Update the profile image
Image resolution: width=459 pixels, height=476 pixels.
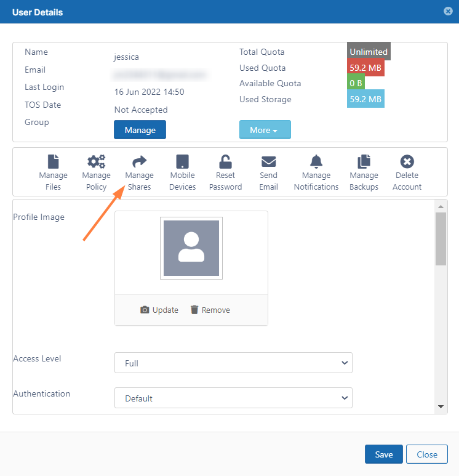[159, 310]
